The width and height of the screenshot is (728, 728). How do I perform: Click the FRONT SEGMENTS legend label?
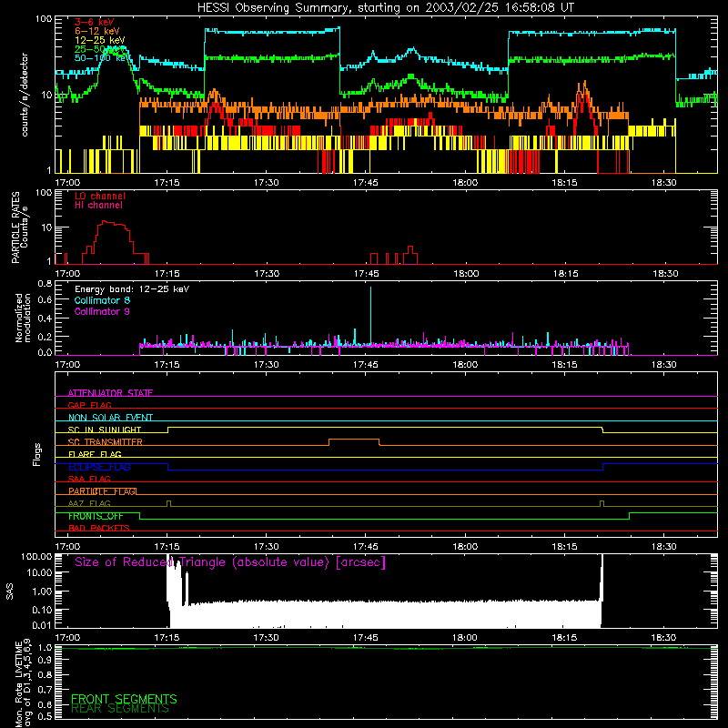tap(124, 699)
